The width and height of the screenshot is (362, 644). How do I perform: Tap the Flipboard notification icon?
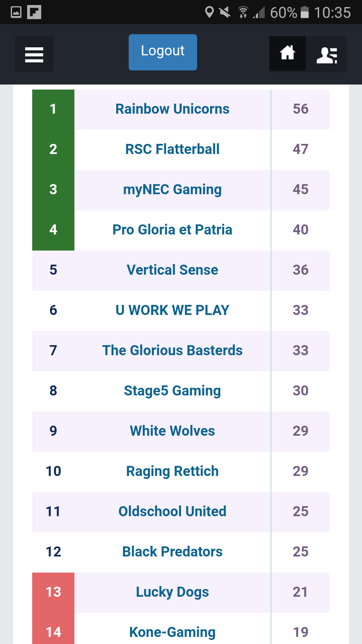[x=34, y=12]
